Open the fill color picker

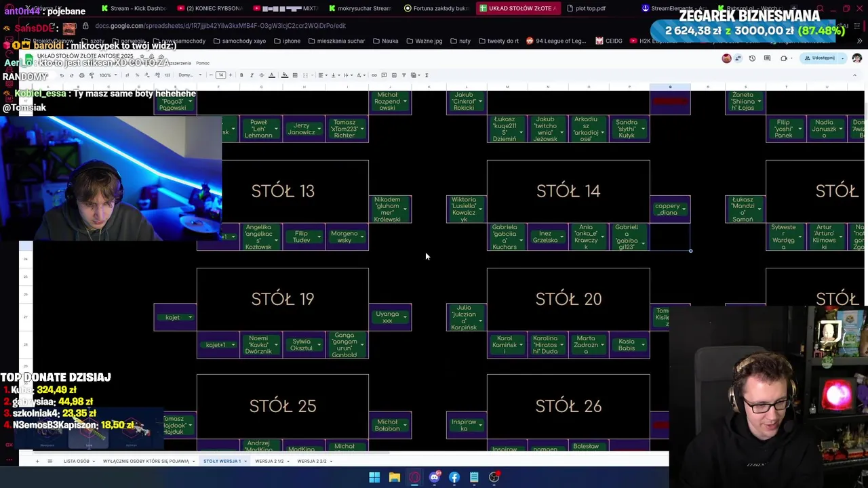(x=285, y=75)
